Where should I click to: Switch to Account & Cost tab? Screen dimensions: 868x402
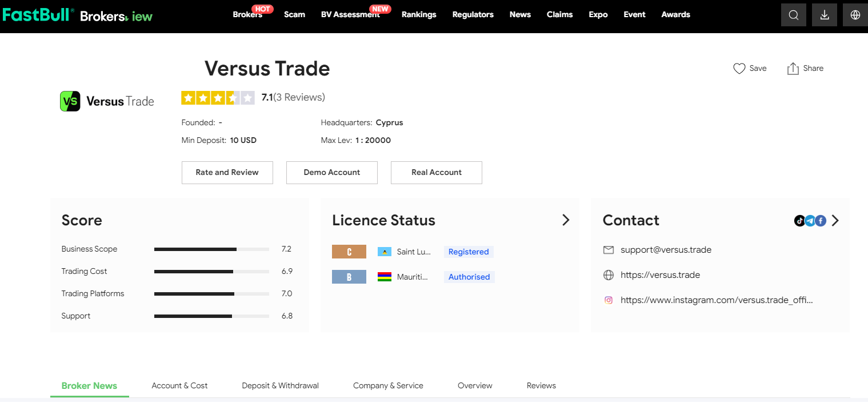(179, 385)
